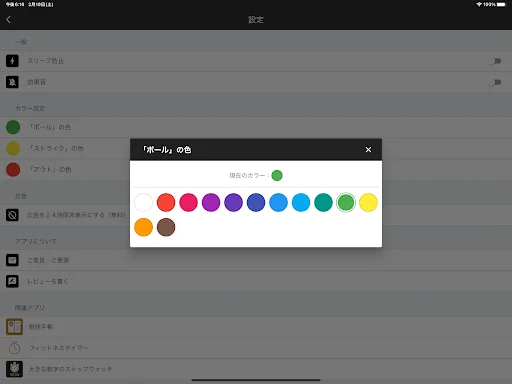This screenshot has height=384, width=512.
Task: Choose the deep violet swatch
Action: [x=233, y=202]
